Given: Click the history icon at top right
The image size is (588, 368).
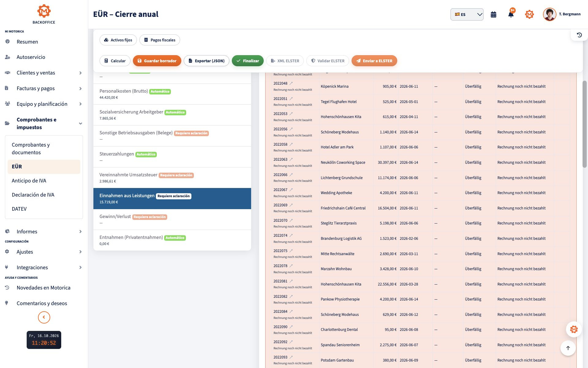Looking at the screenshot, I should 579,35.
